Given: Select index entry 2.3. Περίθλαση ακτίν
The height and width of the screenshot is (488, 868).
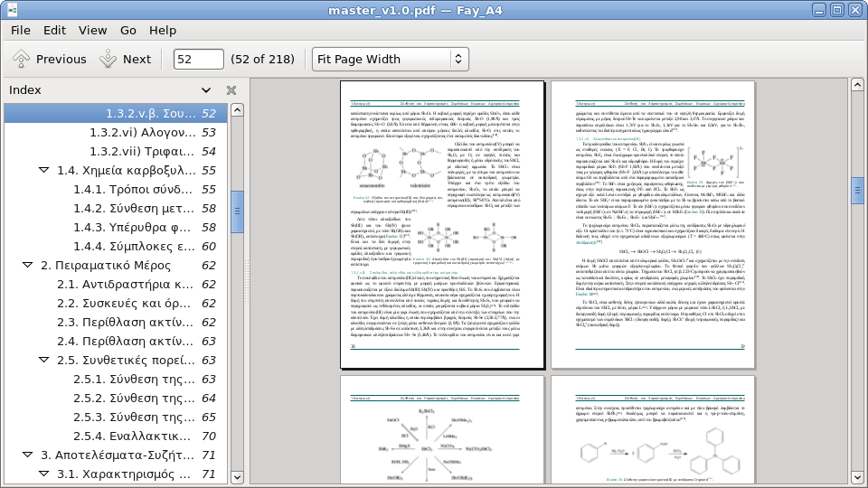Looking at the screenshot, I should [124, 323].
